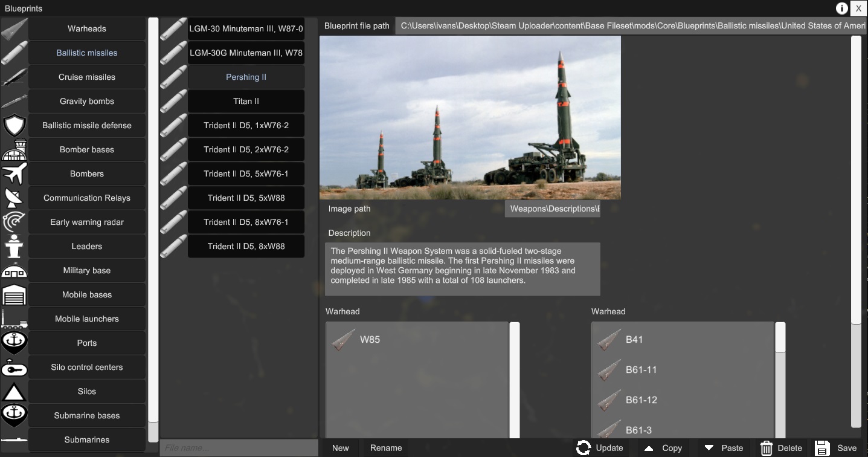
Task: Select Titan II from the missile list
Action: 246,101
